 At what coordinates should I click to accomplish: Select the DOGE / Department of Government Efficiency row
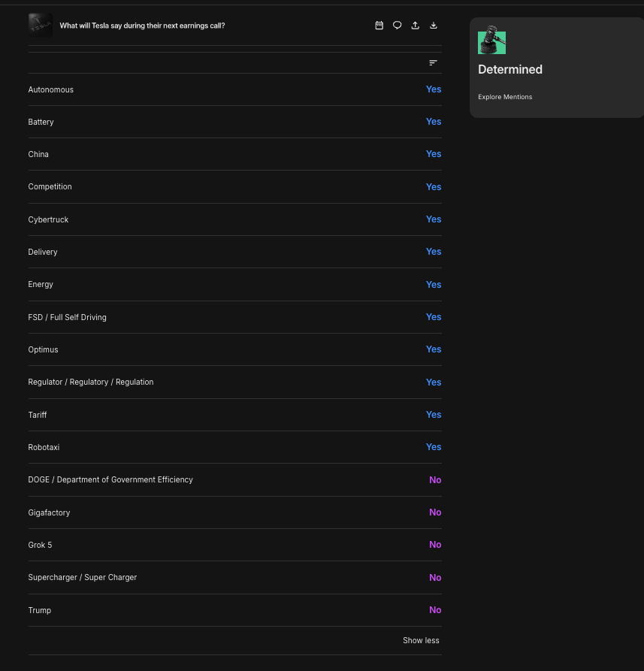[x=235, y=479]
